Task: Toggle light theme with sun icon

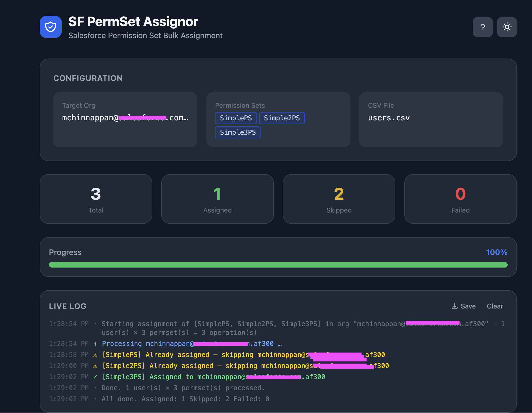Action: [x=507, y=27]
